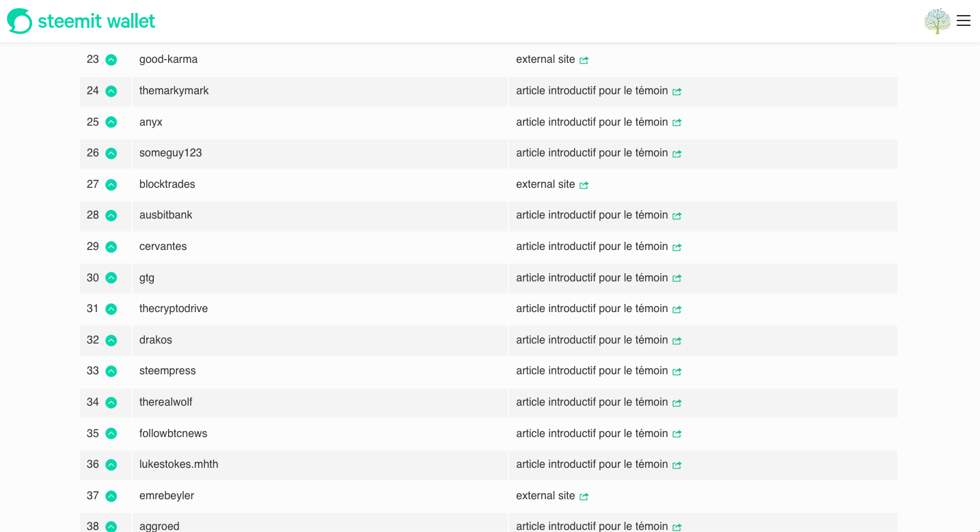Open drakos's account page
Screen dimensions: 980x532
[156, 340]
